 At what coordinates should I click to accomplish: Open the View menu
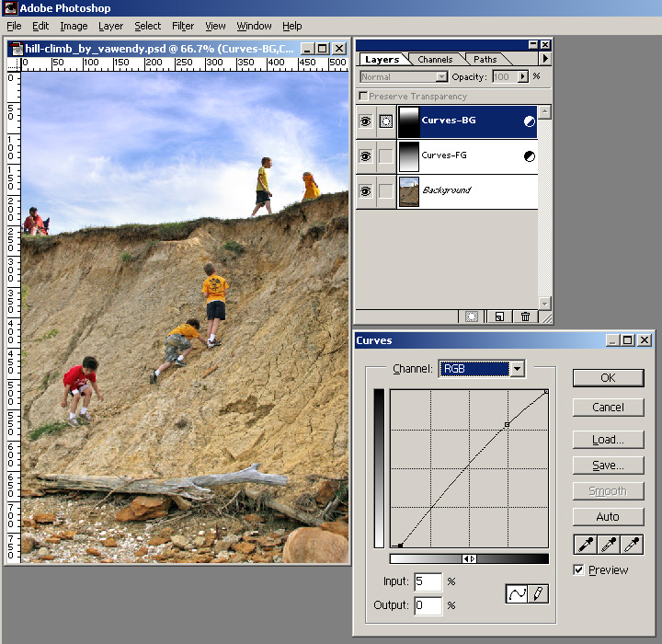[215, 26]
